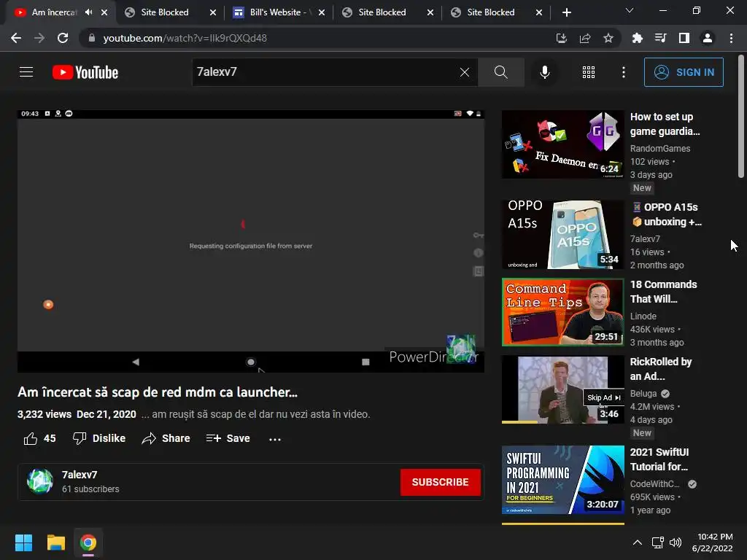Open Command Line Tips video thumbnail
Image resolution: width=747 pixels, height=560 pixels.
[562, 312]
